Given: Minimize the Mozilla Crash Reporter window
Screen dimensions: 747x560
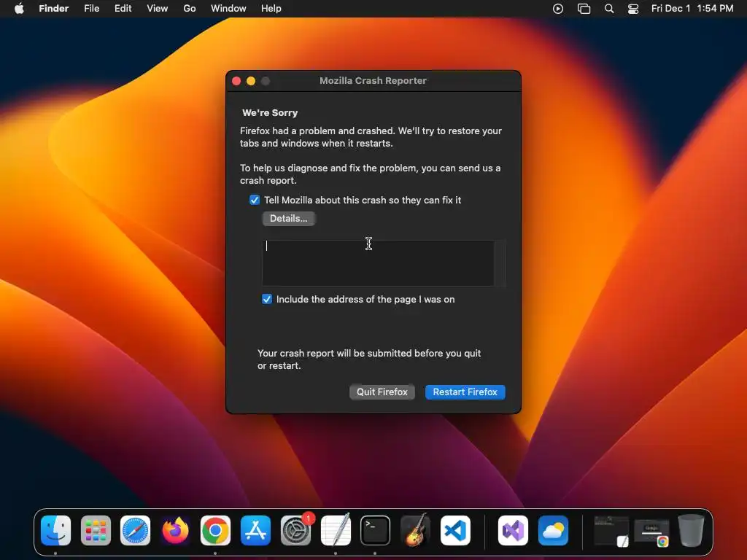Looking at the screenshot, I should click(x=251, y=81).
